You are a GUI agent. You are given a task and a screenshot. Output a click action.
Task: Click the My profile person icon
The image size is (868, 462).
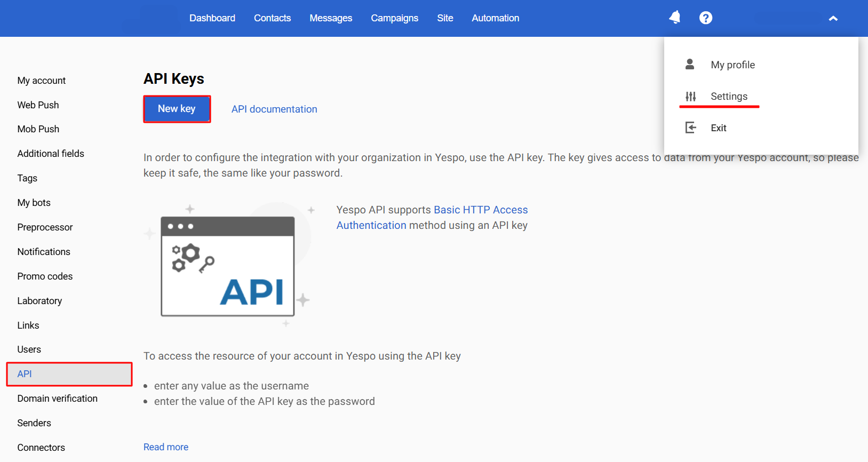(x=690, y=65)
